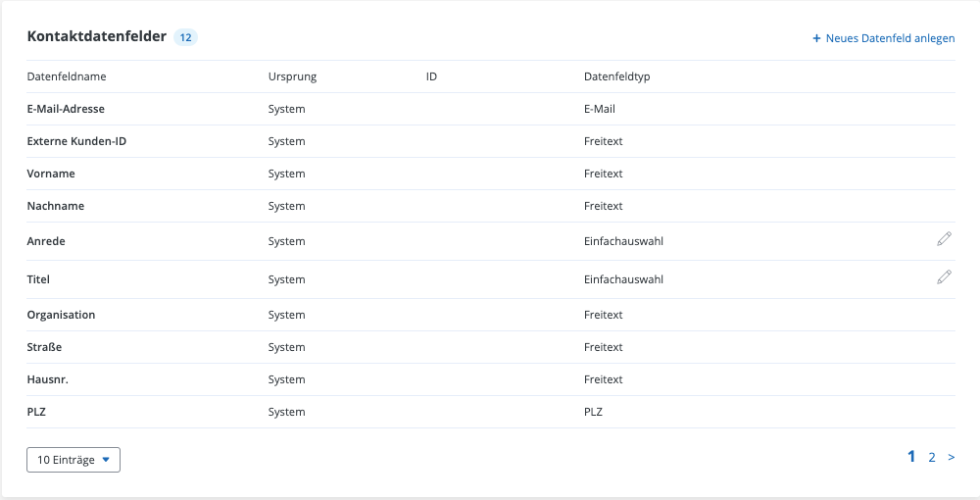This screenshot has height=500, width=980.
Task: Click the pencil icon for Titel
Action: pyautogui.click(x=944, y=277)
